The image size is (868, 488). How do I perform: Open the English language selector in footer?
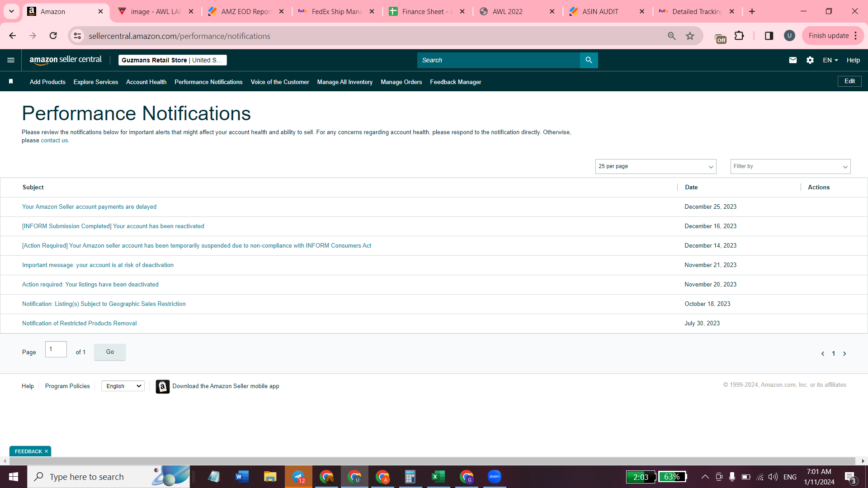click(123, 386)
